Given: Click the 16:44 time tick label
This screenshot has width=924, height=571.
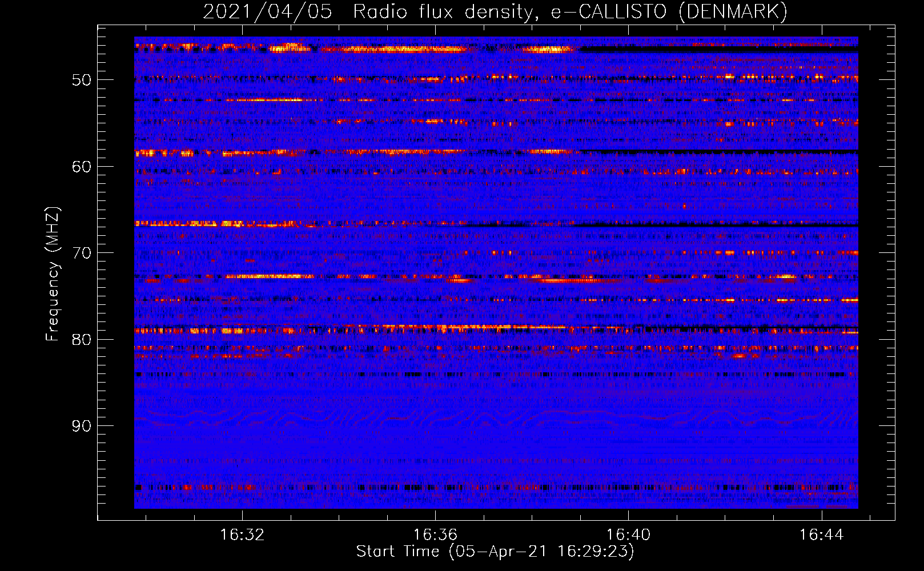Looking at the screenshot, I should pyautogui.click(x=821, y=534).
